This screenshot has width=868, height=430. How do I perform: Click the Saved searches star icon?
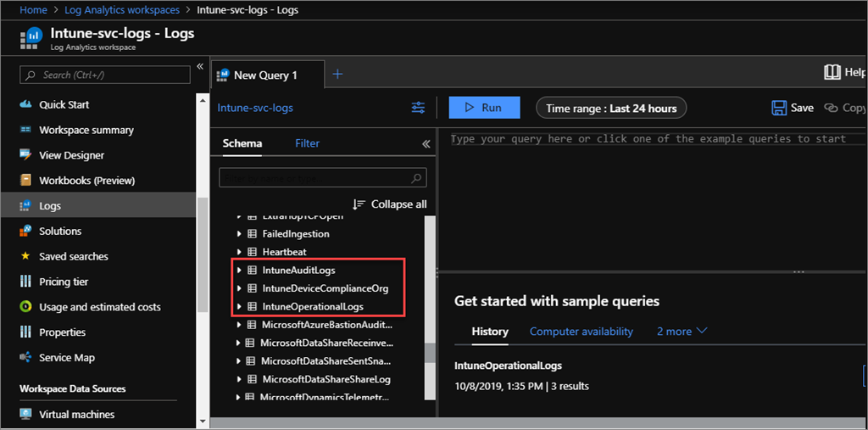point(25,257)
